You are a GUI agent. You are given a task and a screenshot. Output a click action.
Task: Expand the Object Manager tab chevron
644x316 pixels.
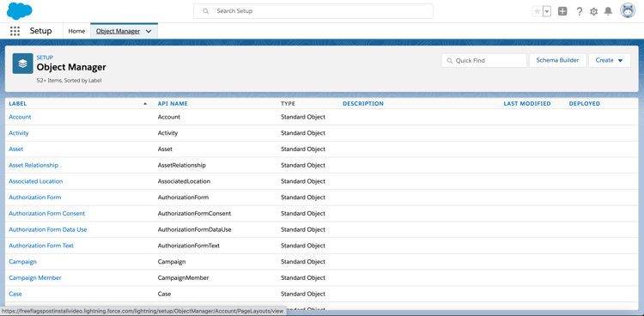tap(149, 31)
